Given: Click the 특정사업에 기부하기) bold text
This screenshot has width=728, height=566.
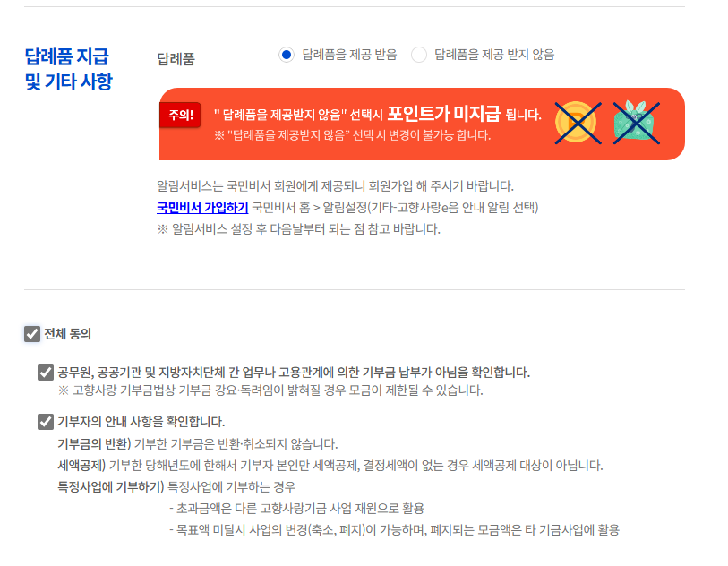Looking at the screenshot, I should click(111, 486).
